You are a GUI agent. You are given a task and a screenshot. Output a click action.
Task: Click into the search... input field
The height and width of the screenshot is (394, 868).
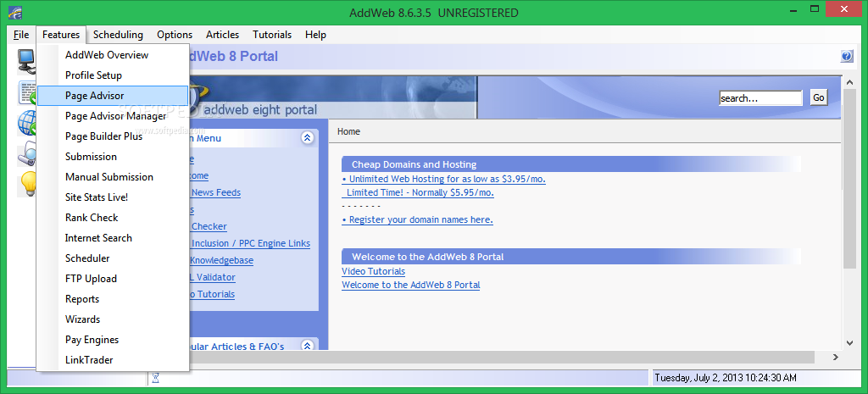coord(760,98)
